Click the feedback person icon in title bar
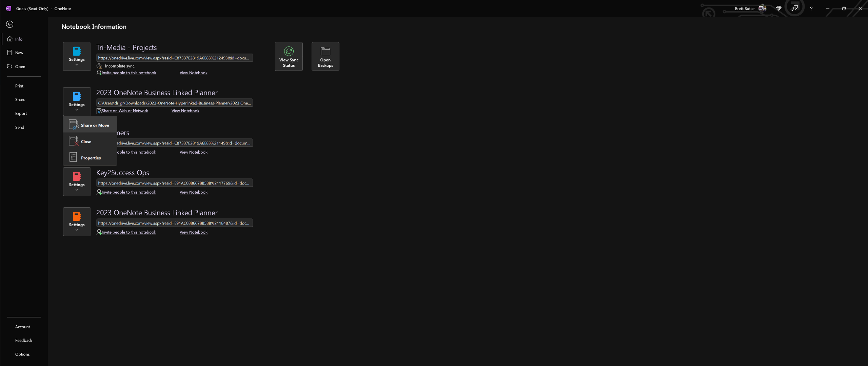 tap(795, 8)
